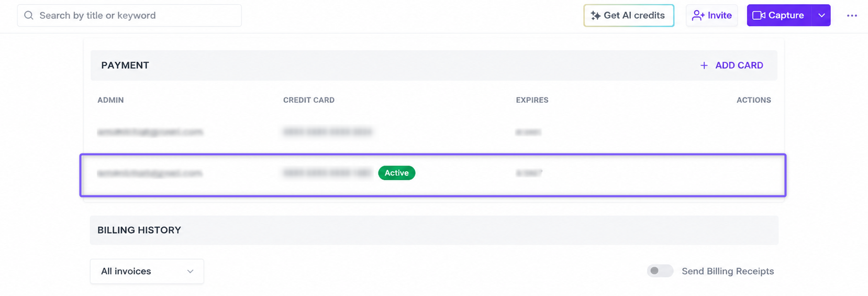Select the Active credit card row
The image size is (868, 296).
pyautogui.click(x=433, y=175)
